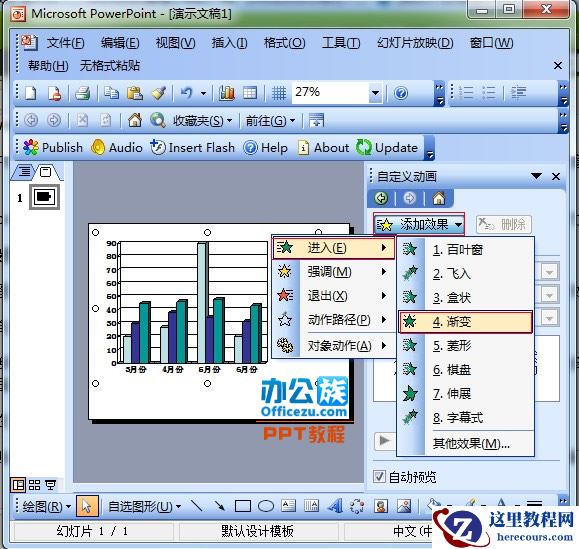The width and height of the screenshot is (579, 549).
Task: Insert Clip Art from drawing toolbar
Action: pyautogui.click(x=381, y=506)
